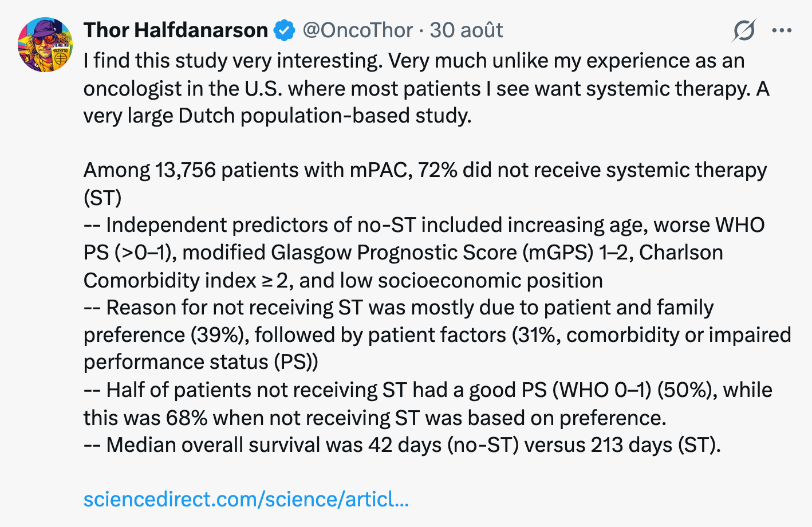Click the opening paragraph starting 'I find this study'
The image size is (812, 527).
pyautogui.click(x=427, y=88)
